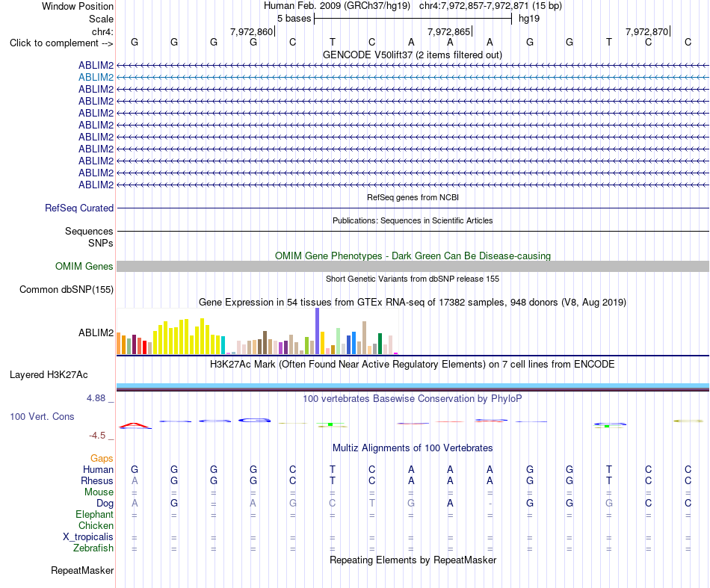Click the OMIM Genes side label

pos(84,266)
